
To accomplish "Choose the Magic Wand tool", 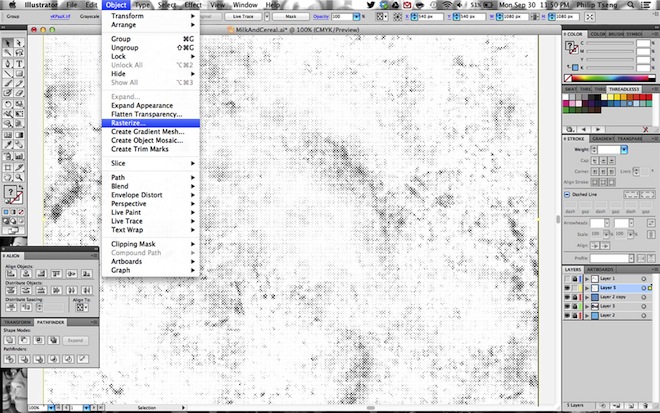I will (8, 53).
